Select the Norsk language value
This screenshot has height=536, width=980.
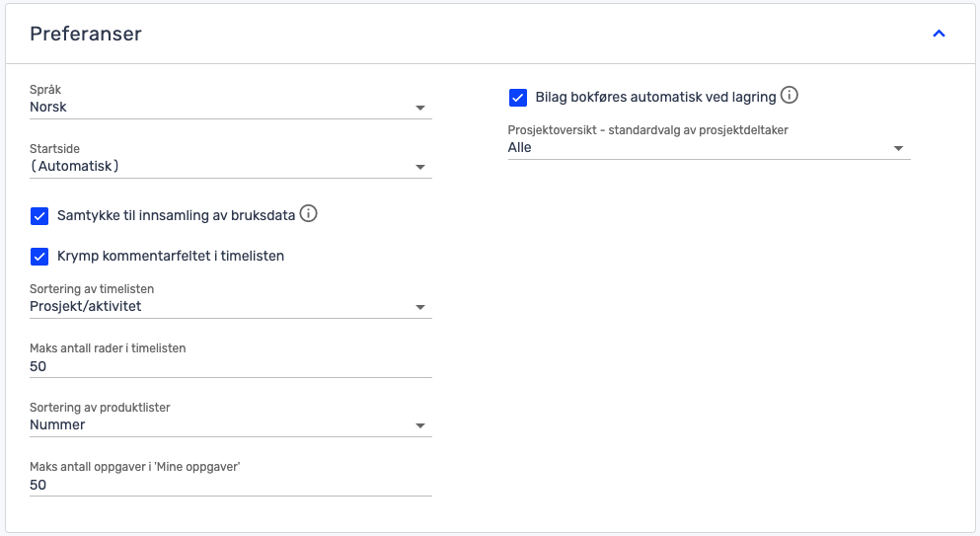[x=48, y=107]
